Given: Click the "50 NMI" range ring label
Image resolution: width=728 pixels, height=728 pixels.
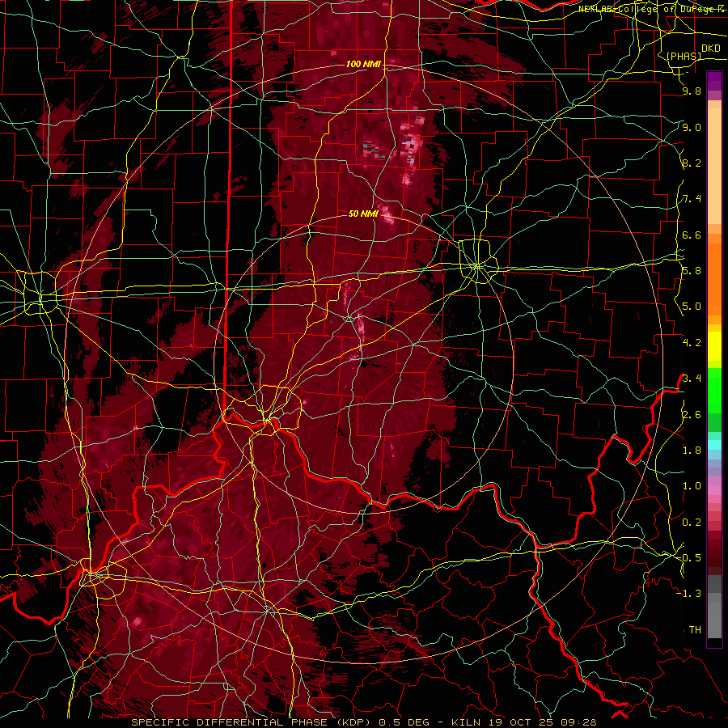Looking at the screenshot, I should click(x=363, y=214).
